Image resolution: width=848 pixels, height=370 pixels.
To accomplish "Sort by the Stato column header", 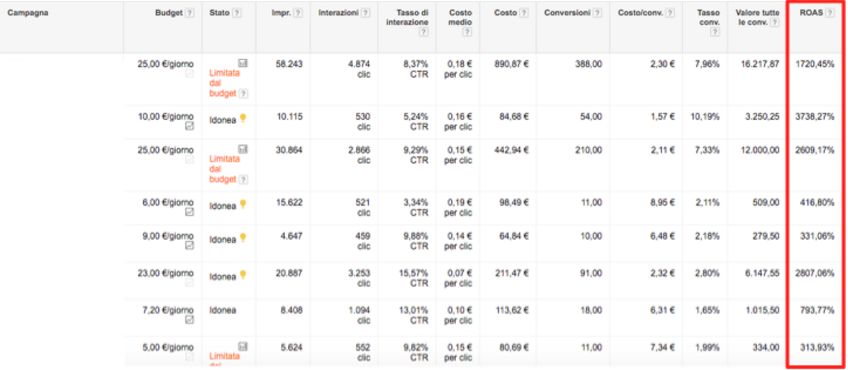I will coord(220,12).
